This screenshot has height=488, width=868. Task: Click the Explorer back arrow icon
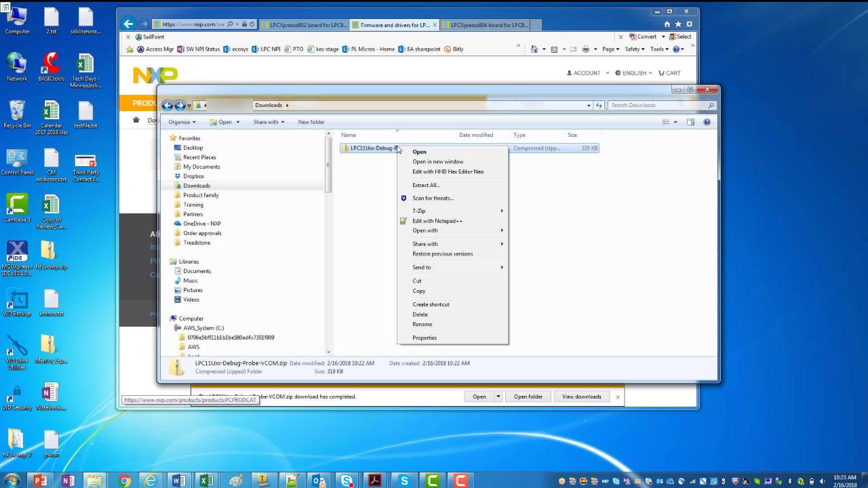point(167,105)
